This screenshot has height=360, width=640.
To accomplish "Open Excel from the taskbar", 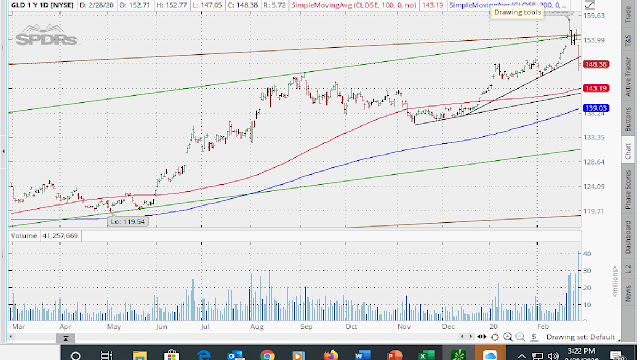I will [x=427, y=355].
